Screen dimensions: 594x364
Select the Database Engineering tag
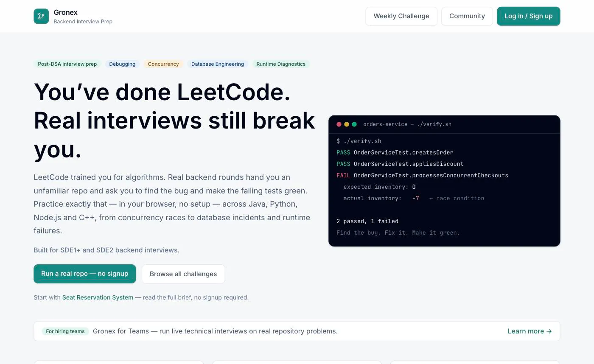click(218, 64)
